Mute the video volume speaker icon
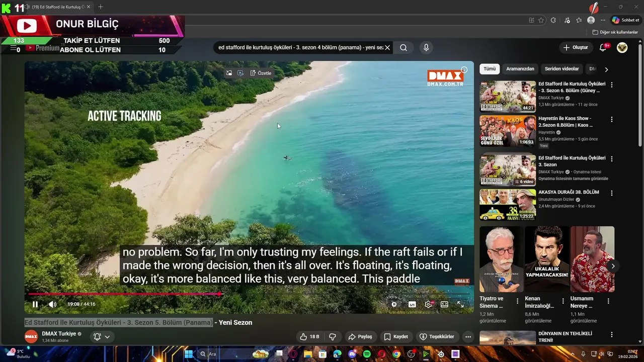This screenshot has height=362, width=644. tap(52, 304)
